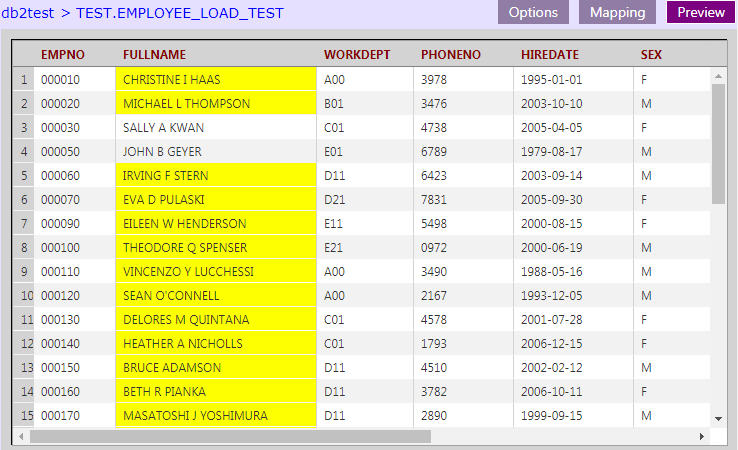Click the HIREDATE column header
Viewport: 738px width, 450px height.
pyautogui.click(x=550, y=55)
